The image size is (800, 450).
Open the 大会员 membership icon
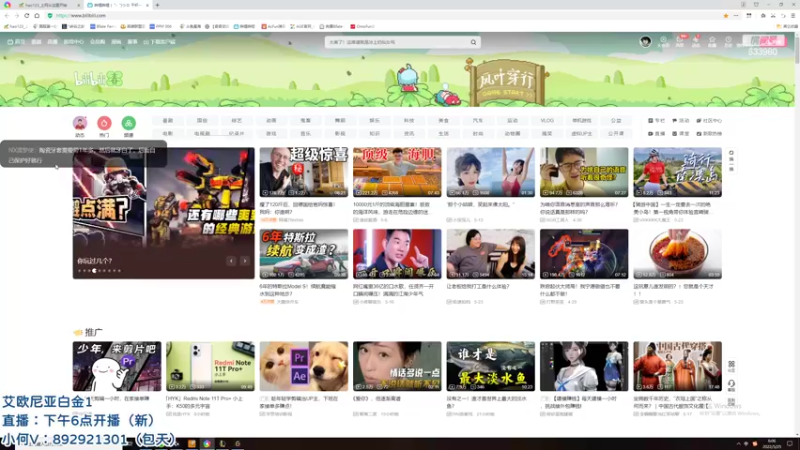(x=663, y=41)
